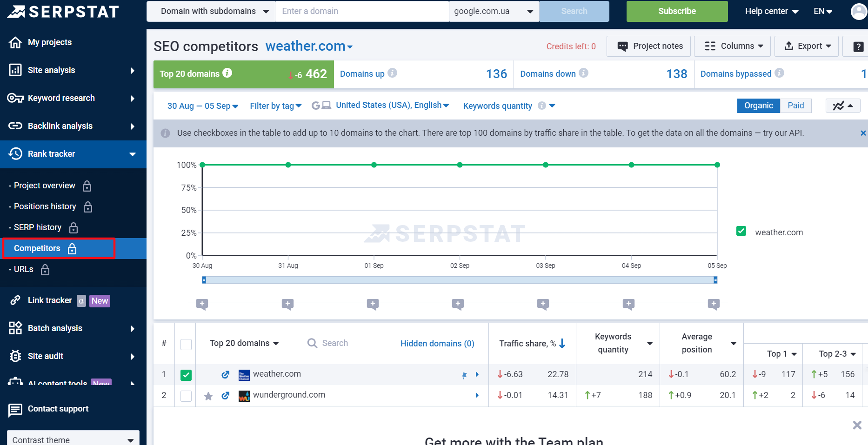Close the blue info banner

coord(863,133)
